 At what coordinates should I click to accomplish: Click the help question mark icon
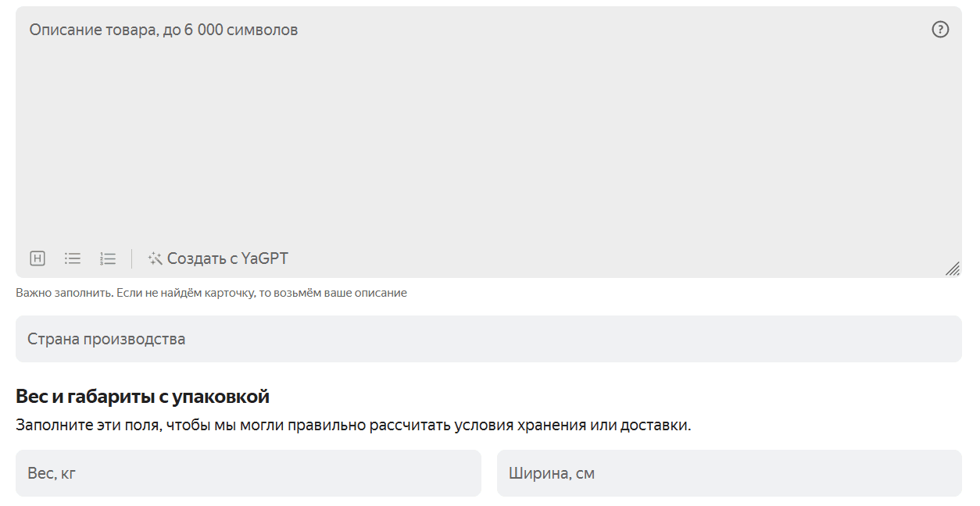[940, 30]
